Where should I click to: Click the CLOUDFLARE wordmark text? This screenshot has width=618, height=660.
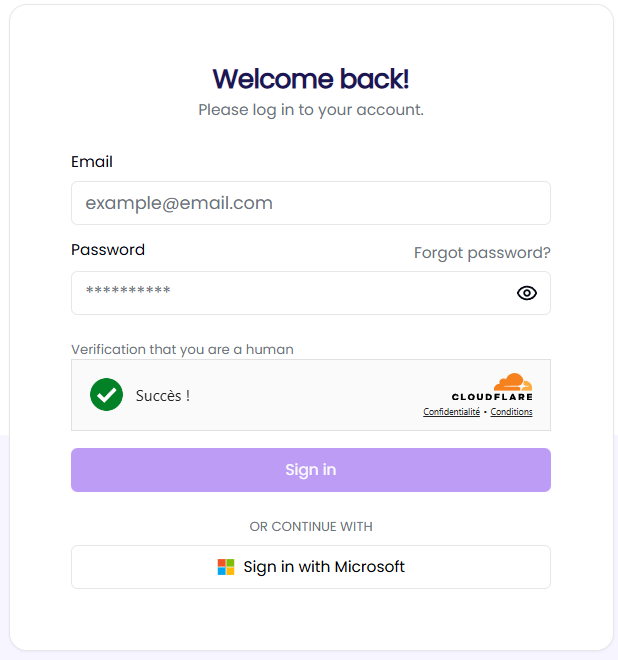[x=492, y=397]
